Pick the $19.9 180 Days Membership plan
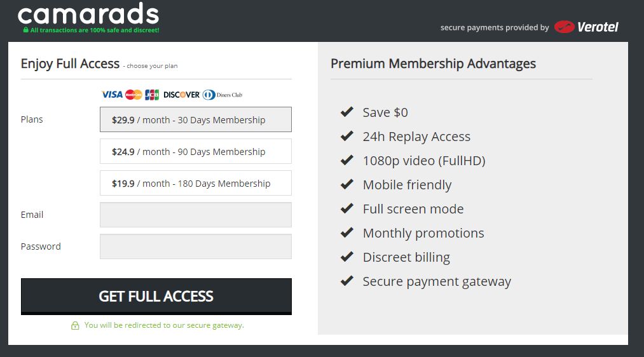Screen dimensions: 644x357 [x=196, y=183]
